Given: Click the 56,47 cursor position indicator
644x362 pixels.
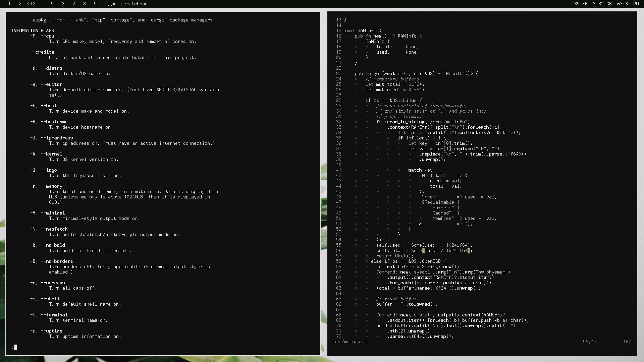Looking at the screenshot, I should 589,342.
